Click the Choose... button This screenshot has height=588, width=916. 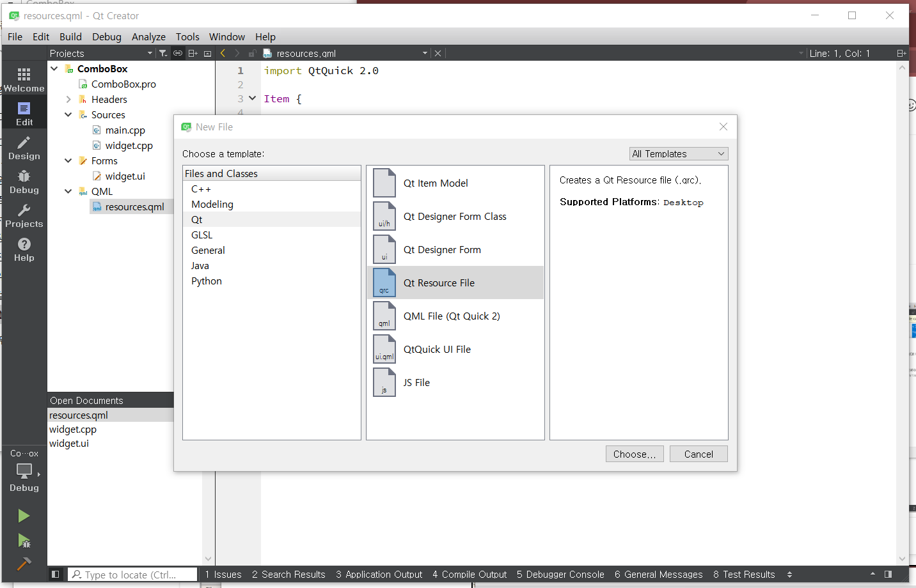tap(635, 454)
